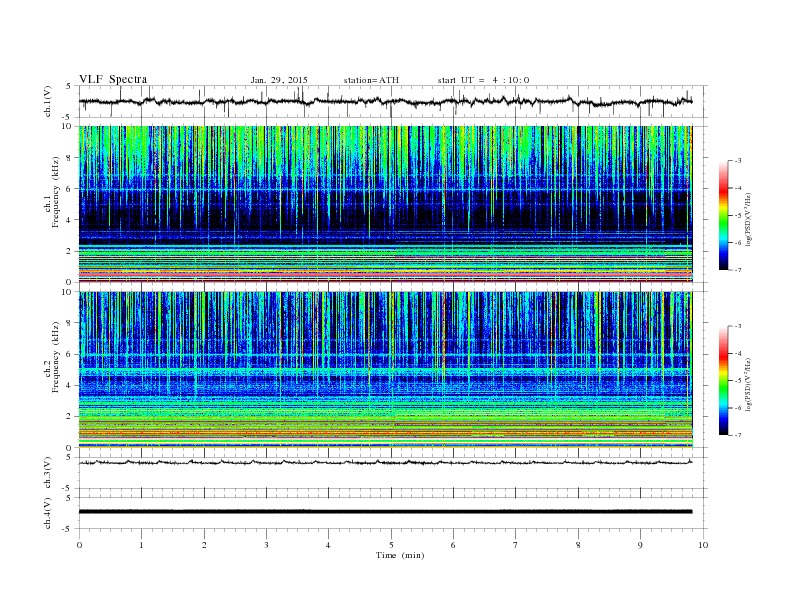This screenshot has height=612, width=792.
Task: Click time axis tick label "9"
Action: tap(640, 545)
